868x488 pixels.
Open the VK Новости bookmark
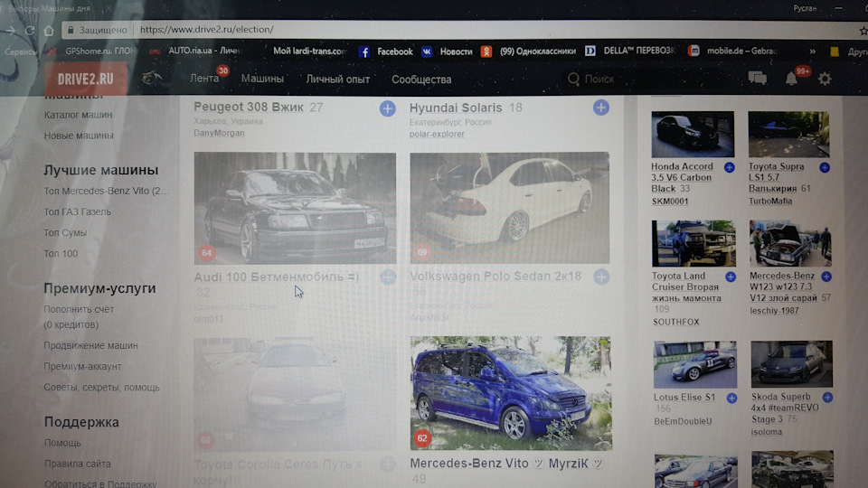(x=447, y=52)
